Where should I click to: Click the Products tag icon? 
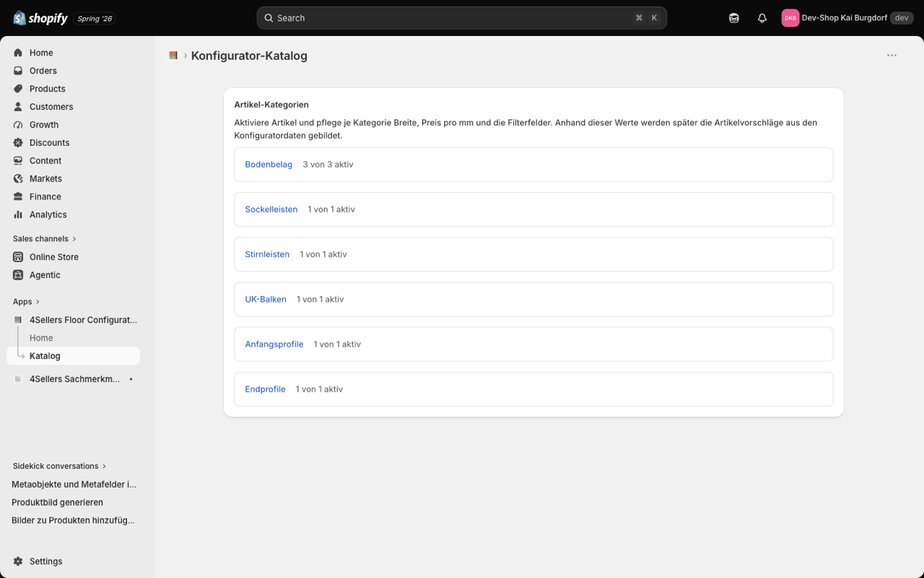pos(18,89)
